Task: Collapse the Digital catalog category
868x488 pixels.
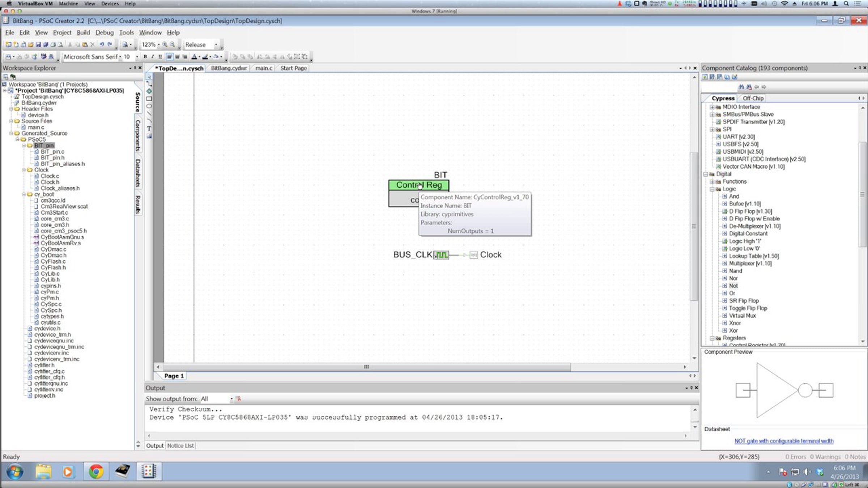Action: (x=705, y=174)
